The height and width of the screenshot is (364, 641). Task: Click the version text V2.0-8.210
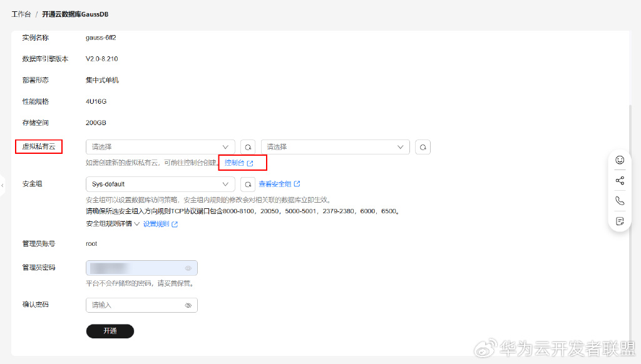pos(102,59)
